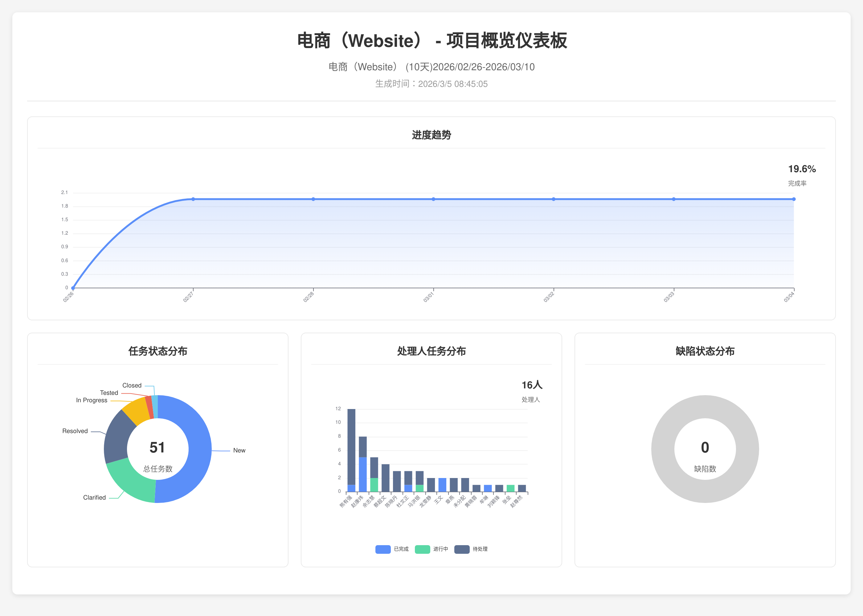Click the 杜文正 x-axis label
Viewport: 863px width, 616px height.
pyautogui.click(x=403, y=501)
